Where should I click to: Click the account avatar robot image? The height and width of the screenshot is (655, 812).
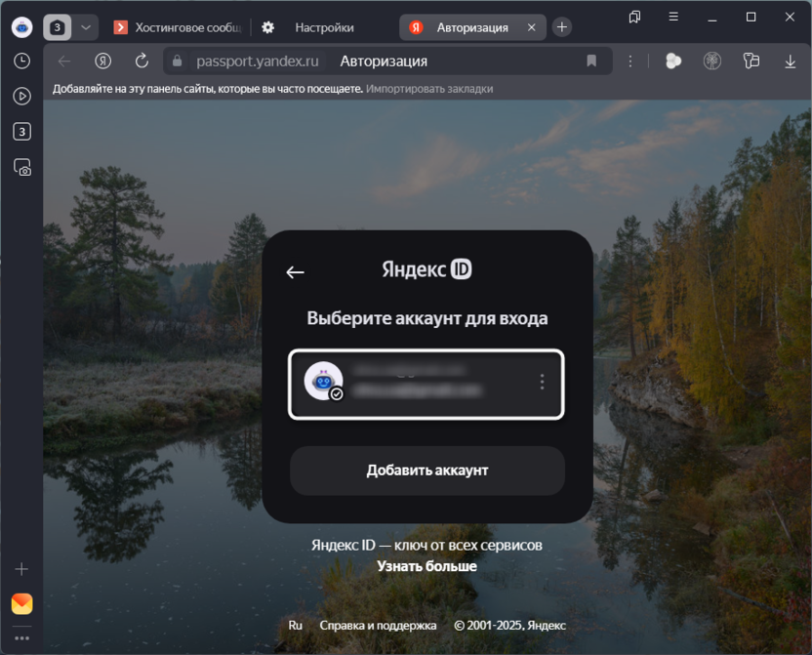coord(323,381)
